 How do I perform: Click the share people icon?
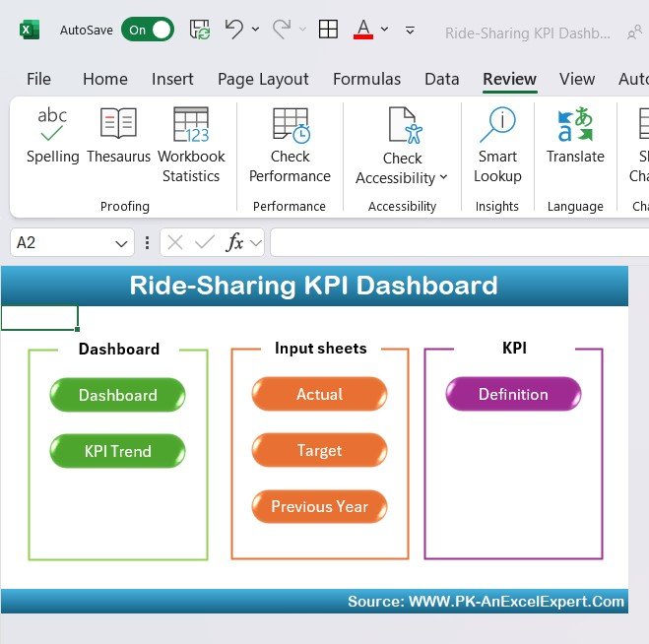click(x=634, y=32)
